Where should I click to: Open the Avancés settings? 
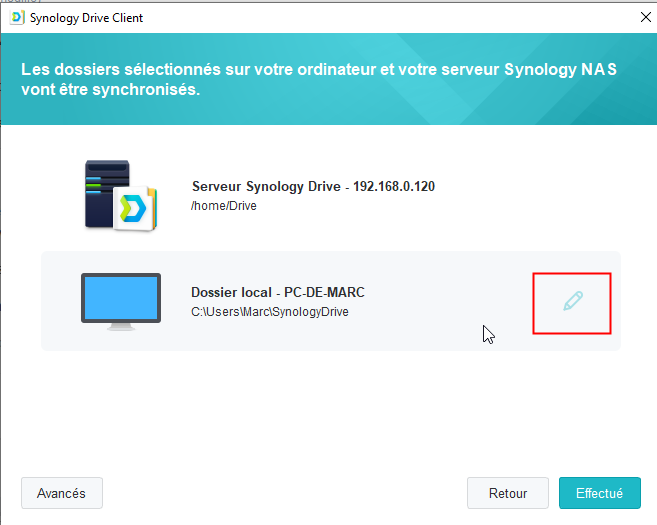[62, 493]
